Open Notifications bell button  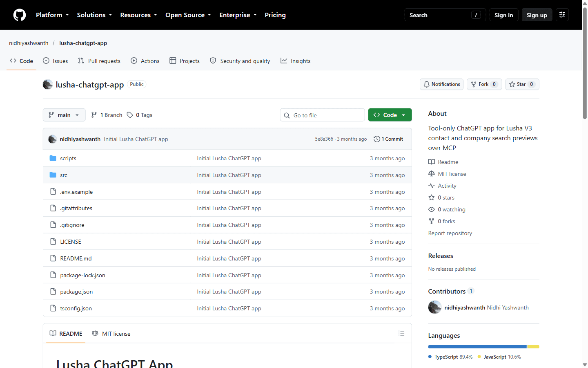[x=441, y=84]
